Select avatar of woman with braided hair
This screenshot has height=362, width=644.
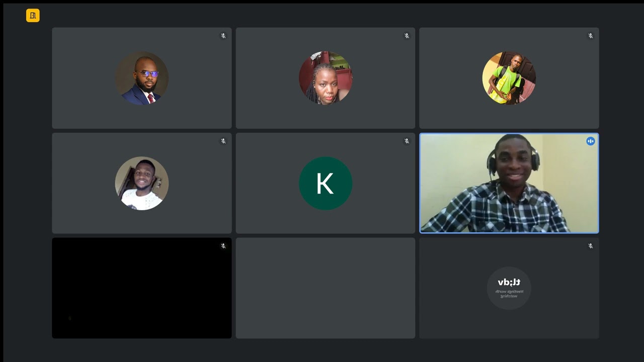[326, 78]
